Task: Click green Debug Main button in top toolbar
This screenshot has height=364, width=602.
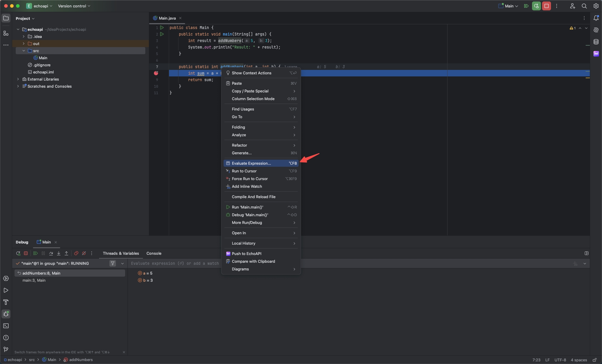Action: pyautogui.click(x=536, y=6)
